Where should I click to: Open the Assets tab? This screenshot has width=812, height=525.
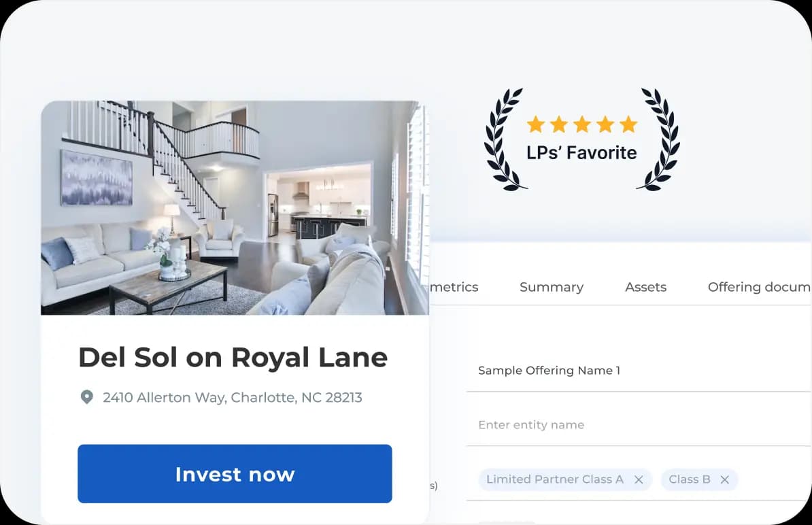coord(645,287)
